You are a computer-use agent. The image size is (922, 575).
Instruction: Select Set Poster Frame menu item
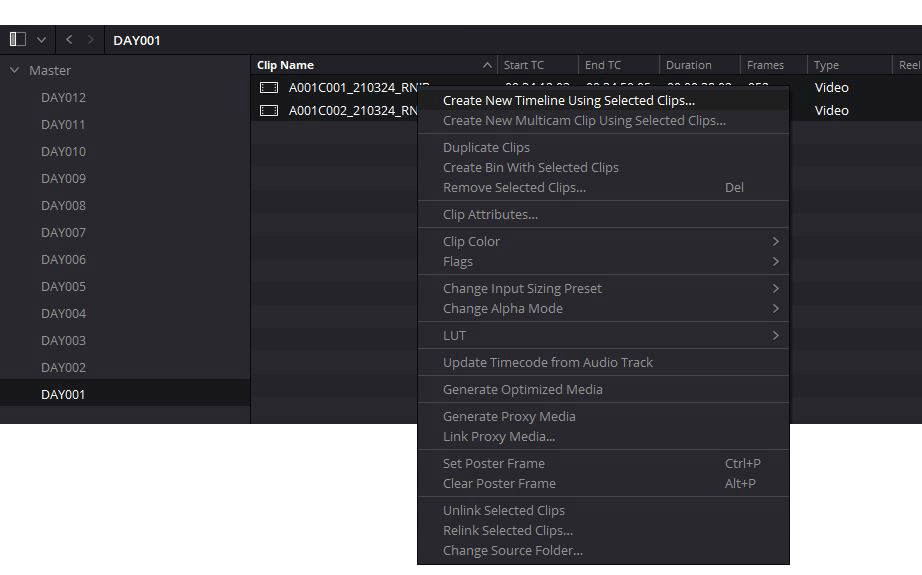(494, 463)
